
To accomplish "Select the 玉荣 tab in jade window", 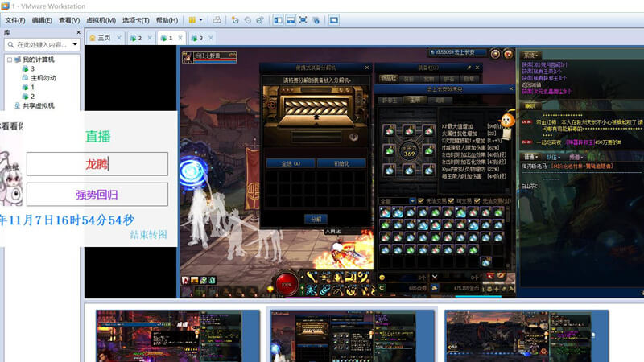I will pos(415,100).
